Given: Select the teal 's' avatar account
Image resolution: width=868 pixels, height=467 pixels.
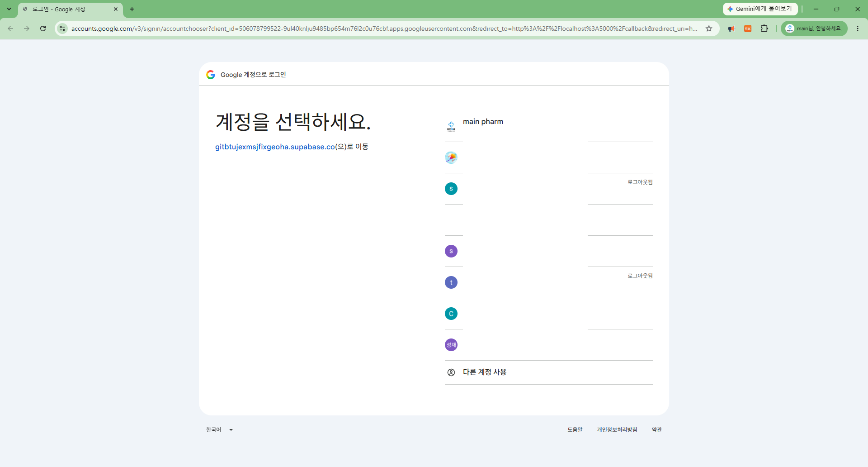Looking at the screenshot, I should (x=548, y=189).
